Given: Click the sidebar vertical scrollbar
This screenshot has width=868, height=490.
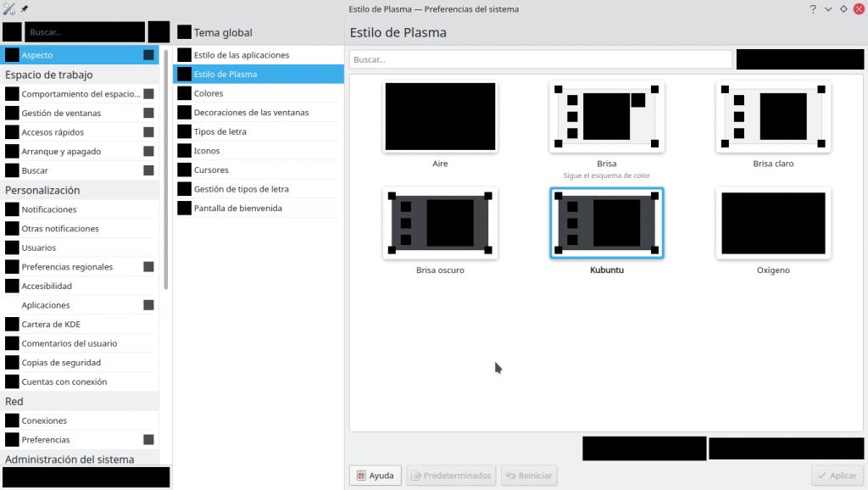Looking at the screenshot, I should [x=166, y=170].
